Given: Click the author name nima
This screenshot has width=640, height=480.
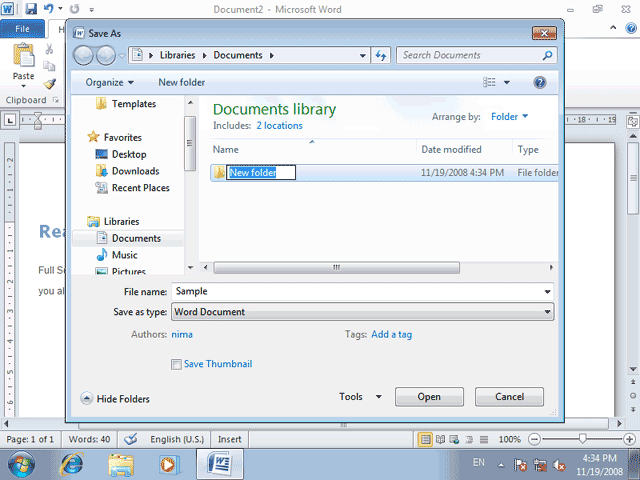Looking at the screenshot, I should pyautogui.click(x=182, y=335).
